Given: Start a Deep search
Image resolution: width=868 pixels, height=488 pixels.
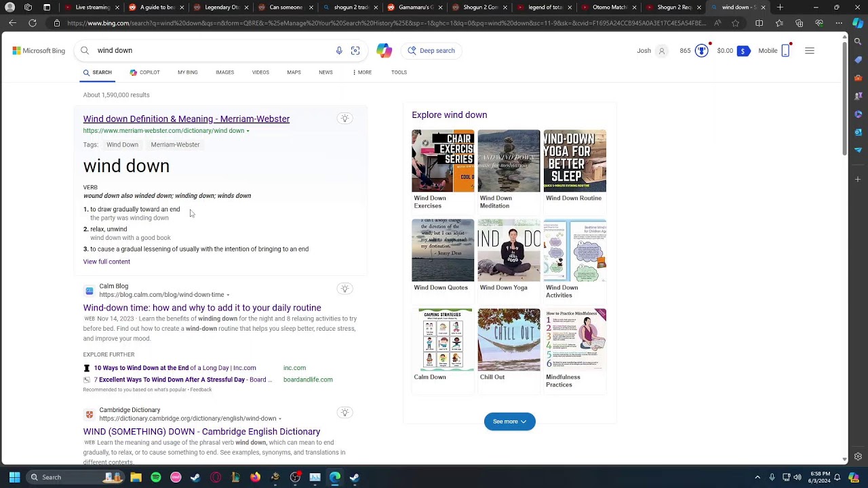Looking at the screenshot, I should tap(431, 51).
